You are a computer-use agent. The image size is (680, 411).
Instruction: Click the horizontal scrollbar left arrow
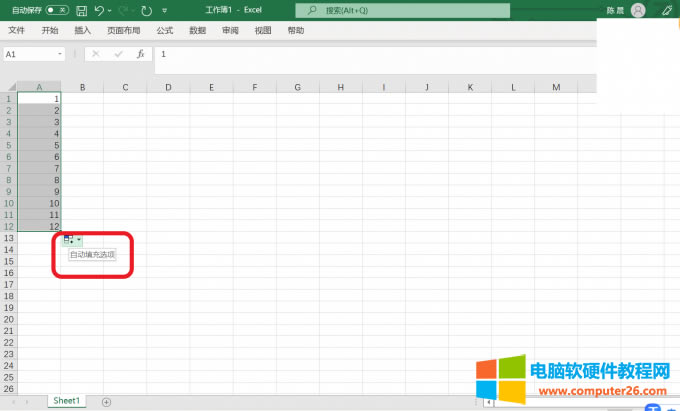click(488, 402)
